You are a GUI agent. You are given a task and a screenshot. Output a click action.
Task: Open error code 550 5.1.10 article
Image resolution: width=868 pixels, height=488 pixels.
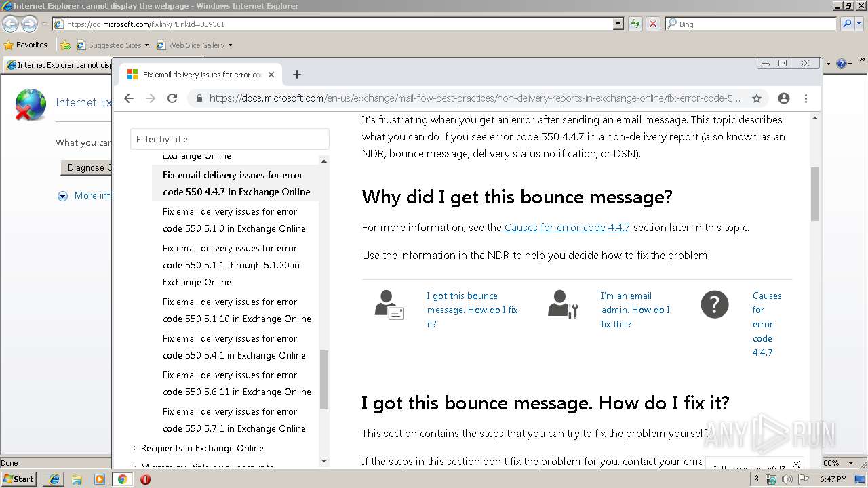(x=237, y=310)
